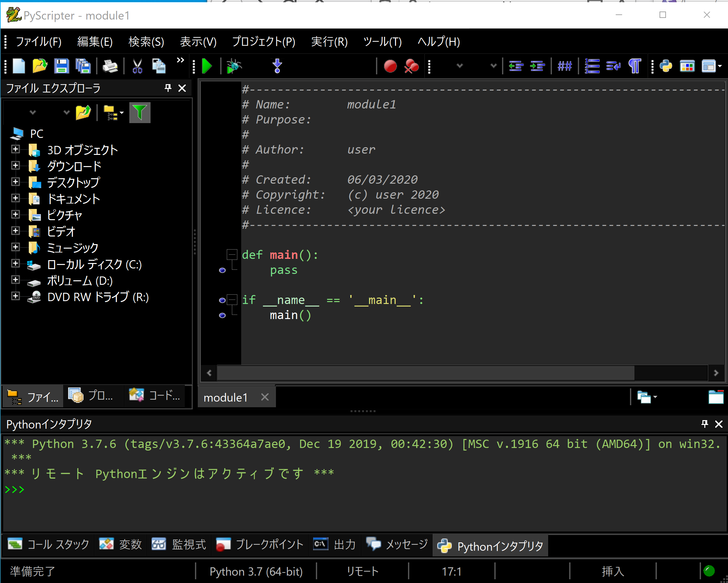The height and width of the screenshot is (583, 728).
Task: Switch to the 変数 tab
Action: [120, 545]
